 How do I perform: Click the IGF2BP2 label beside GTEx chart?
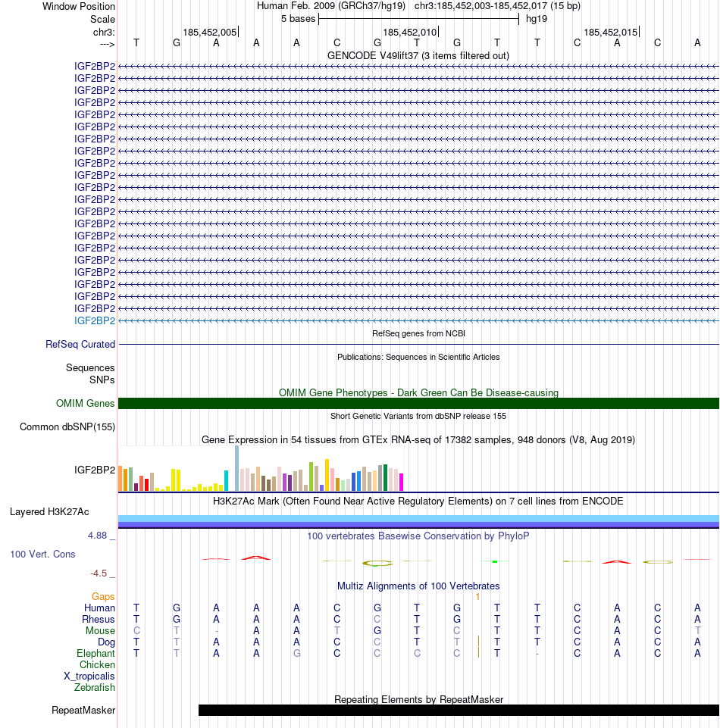[x=94, y=470]
